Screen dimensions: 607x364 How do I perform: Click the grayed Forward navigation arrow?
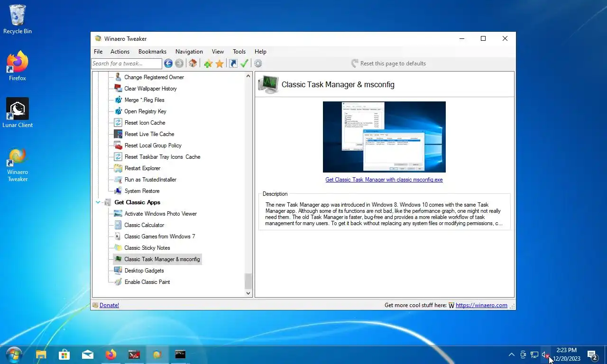click(179, 64)
